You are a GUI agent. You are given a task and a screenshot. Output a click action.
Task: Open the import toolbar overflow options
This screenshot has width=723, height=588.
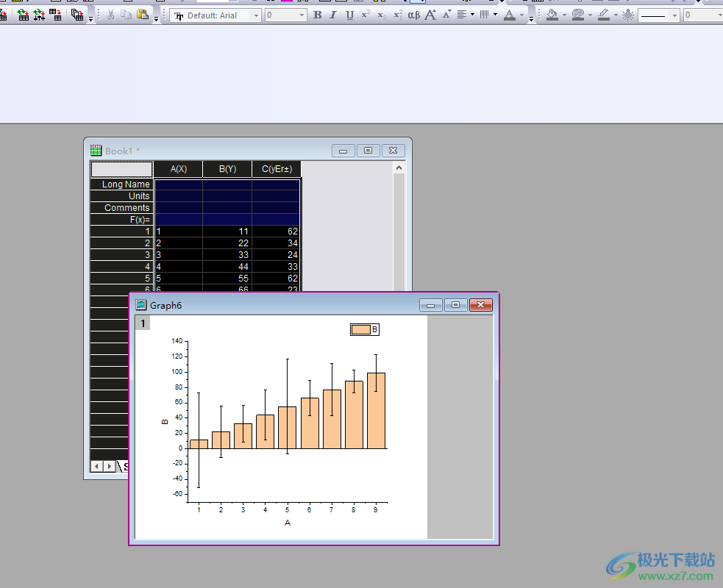91,18
